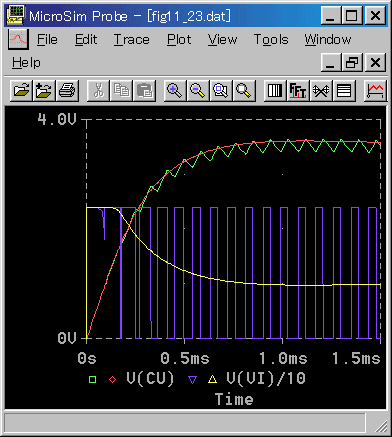Image resolution: width=392 pixels, height=437 pixels.
Task: Print the plot with the printer icon
Action: 67,90
